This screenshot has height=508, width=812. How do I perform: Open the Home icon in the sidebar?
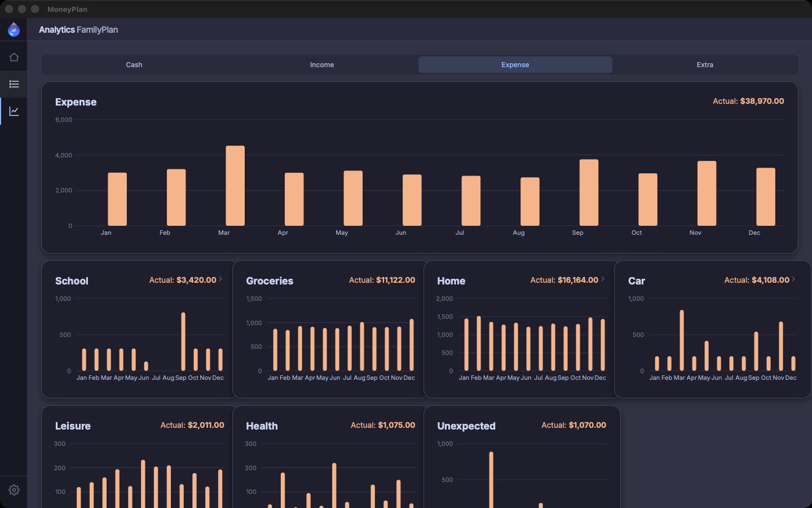point(14,57)
